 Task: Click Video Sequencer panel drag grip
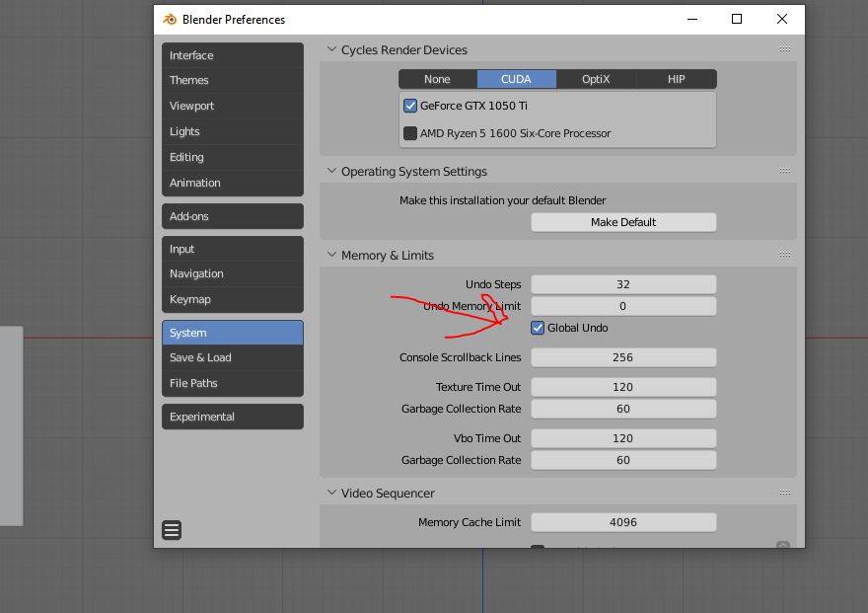click(785, 493)
